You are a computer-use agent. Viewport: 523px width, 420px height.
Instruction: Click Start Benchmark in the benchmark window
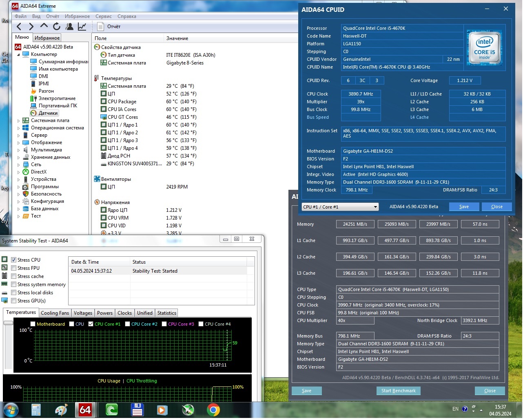(398, 391)
